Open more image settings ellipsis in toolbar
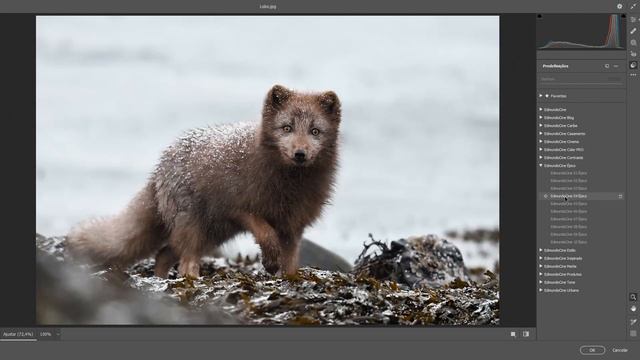 coord(633,75)
